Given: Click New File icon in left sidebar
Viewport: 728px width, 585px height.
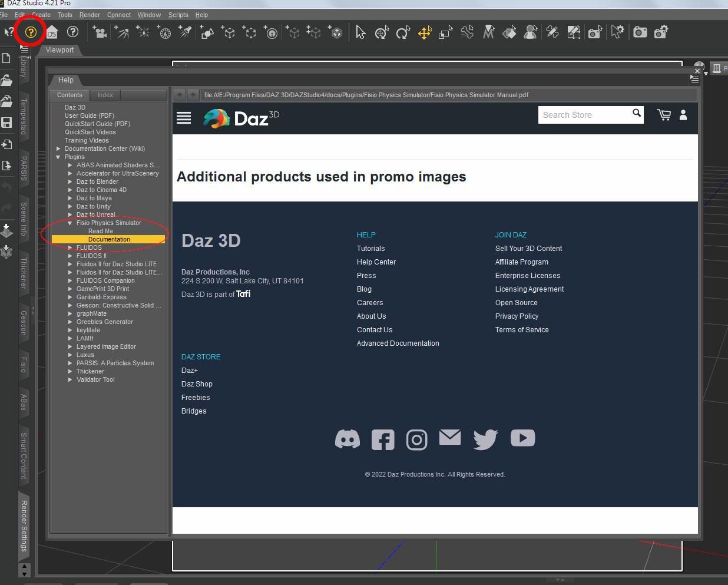Looking at the screenshot, I should (x=6, y=58).
